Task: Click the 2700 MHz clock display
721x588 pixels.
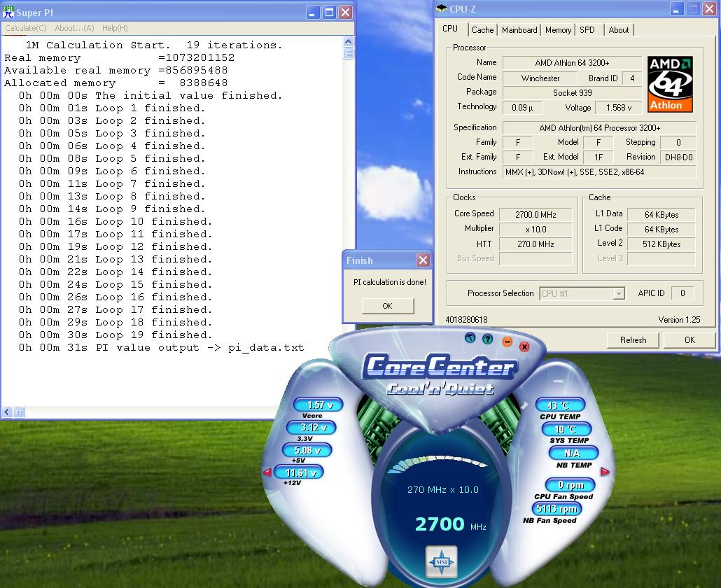Action: [450, 524]
